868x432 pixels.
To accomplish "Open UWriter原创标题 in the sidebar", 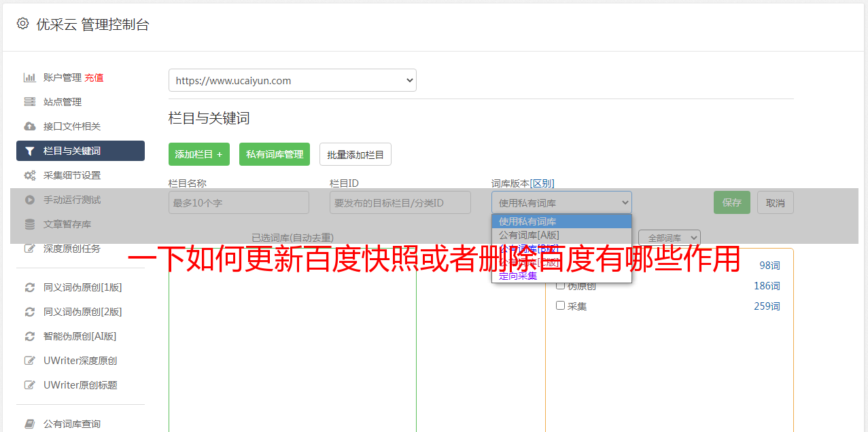I will [x=80, y=385].
